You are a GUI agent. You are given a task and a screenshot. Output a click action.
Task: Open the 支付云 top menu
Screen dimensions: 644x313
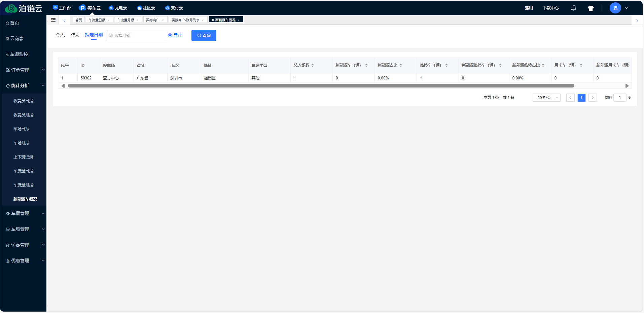(174, 8)
